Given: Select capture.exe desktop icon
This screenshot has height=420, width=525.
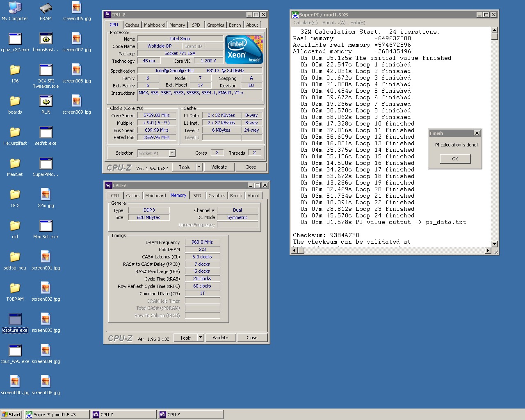Looking at the screenshot, I should (15, 323).
